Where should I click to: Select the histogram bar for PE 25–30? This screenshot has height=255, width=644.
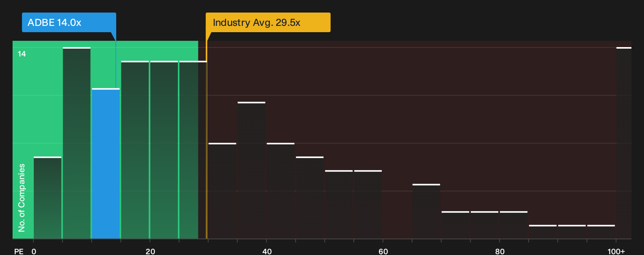click(x=193, y=150)
